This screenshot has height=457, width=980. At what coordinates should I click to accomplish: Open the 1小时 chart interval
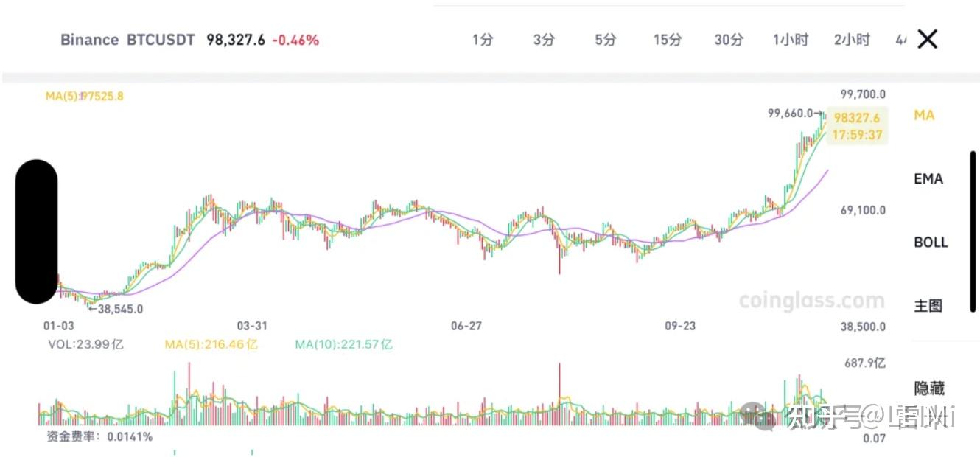point(791,40)
